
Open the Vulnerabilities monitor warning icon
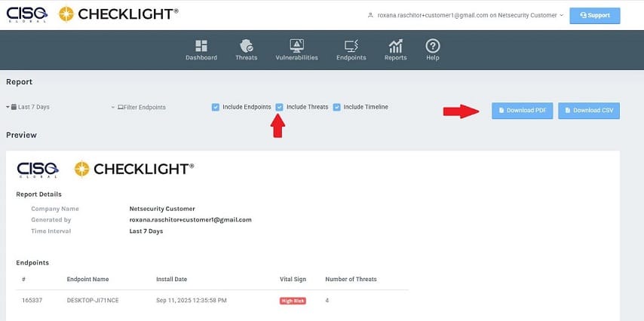(x=296, y=45)
